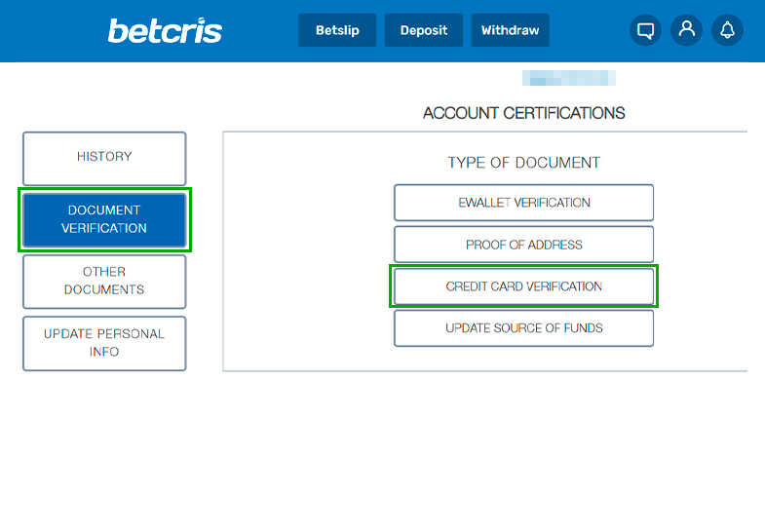Click the Type of Document label
This screenshot has height=532, width=765.
tap(524, 163)
